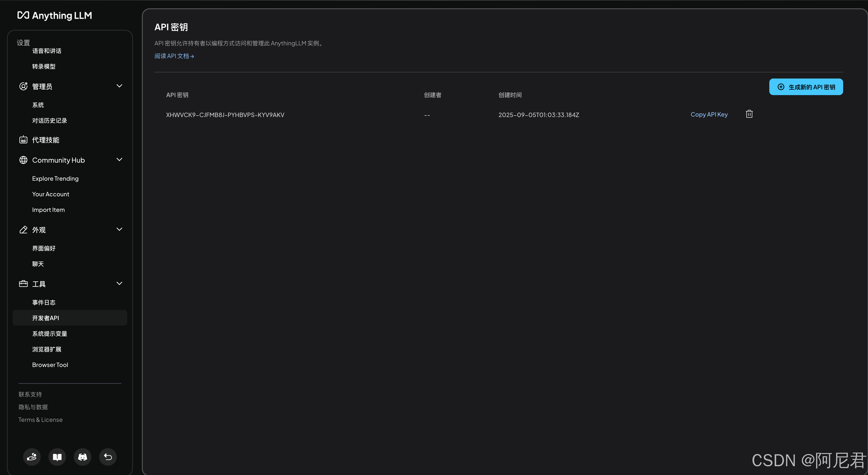
Task: Select 系统提示变量 in sidebar
Action: tap(49, 334)
